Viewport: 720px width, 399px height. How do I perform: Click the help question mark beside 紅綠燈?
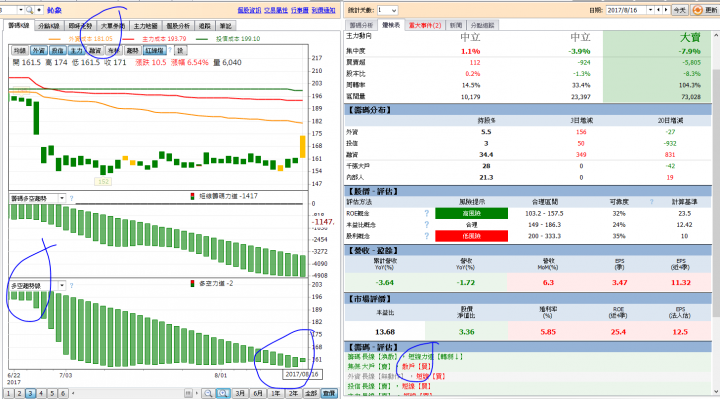[x=170, y=50]
